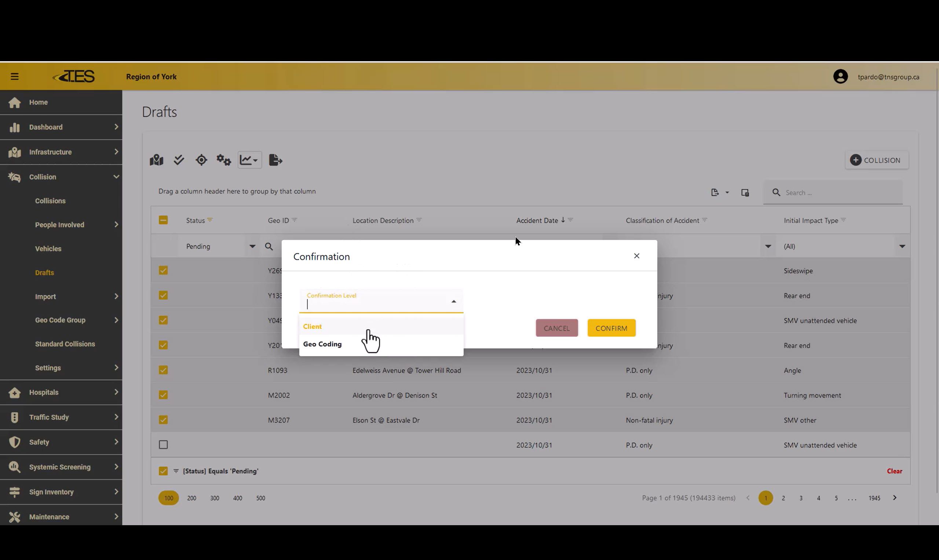Click the map view toolbar icon
This screenshot has height=560, width=939.
pyautogui.click(x=156, y=160)
